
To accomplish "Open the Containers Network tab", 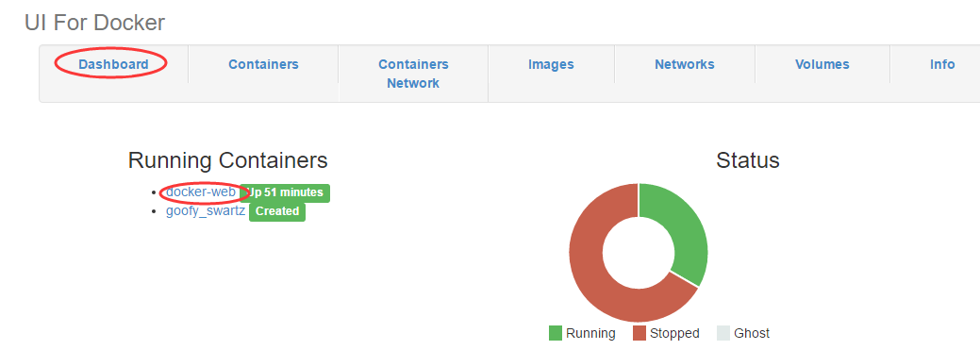I will tap(413, 74).
